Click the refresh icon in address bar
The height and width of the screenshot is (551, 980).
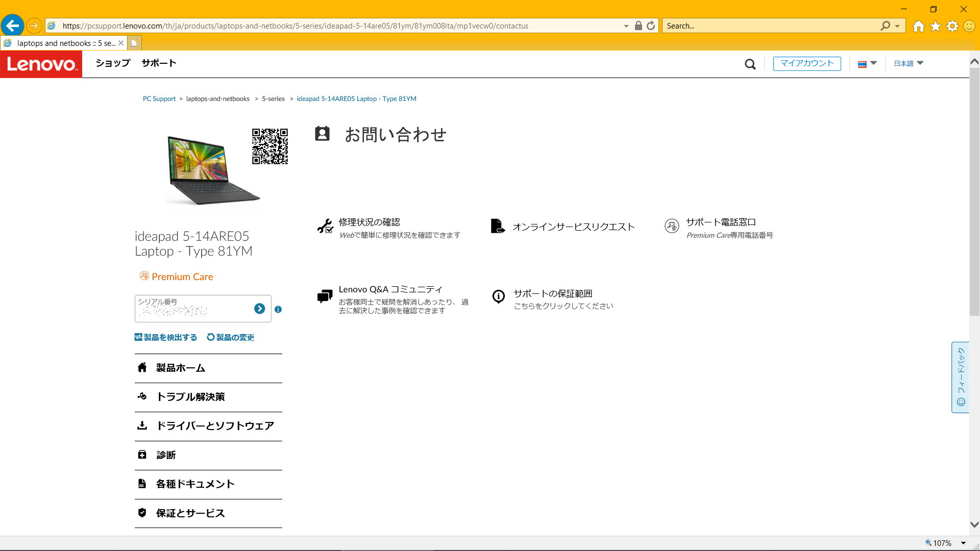click(x=651, y=26)
